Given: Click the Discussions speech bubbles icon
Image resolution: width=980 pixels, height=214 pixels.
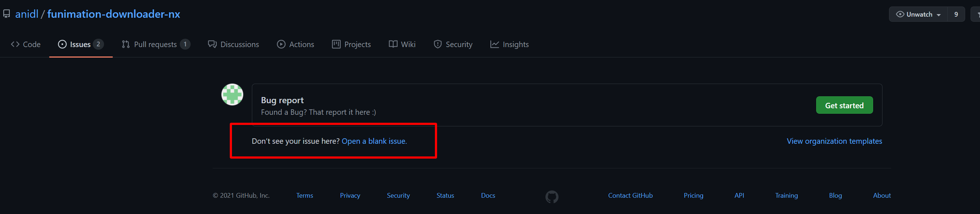Looking at the screenshot, I should [x=212, y=45].
